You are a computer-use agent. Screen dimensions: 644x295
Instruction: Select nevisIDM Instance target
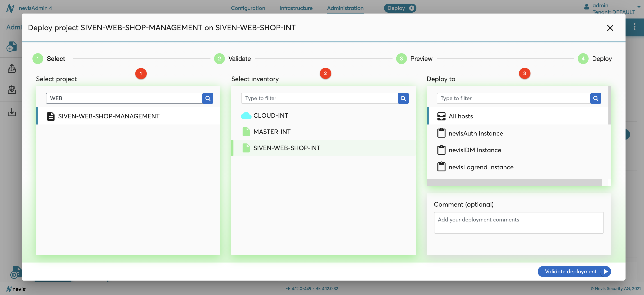coord(517,150)
